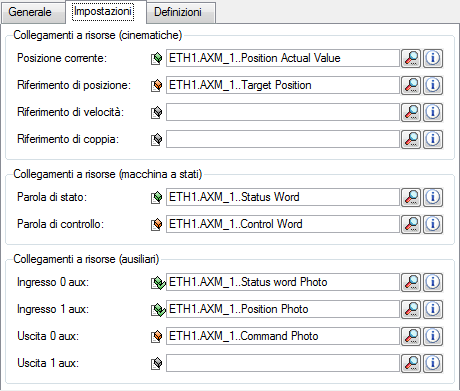Click the Status word Photo field
The height and width of the screenshot is (391, 460).
(x=283, y=282)
